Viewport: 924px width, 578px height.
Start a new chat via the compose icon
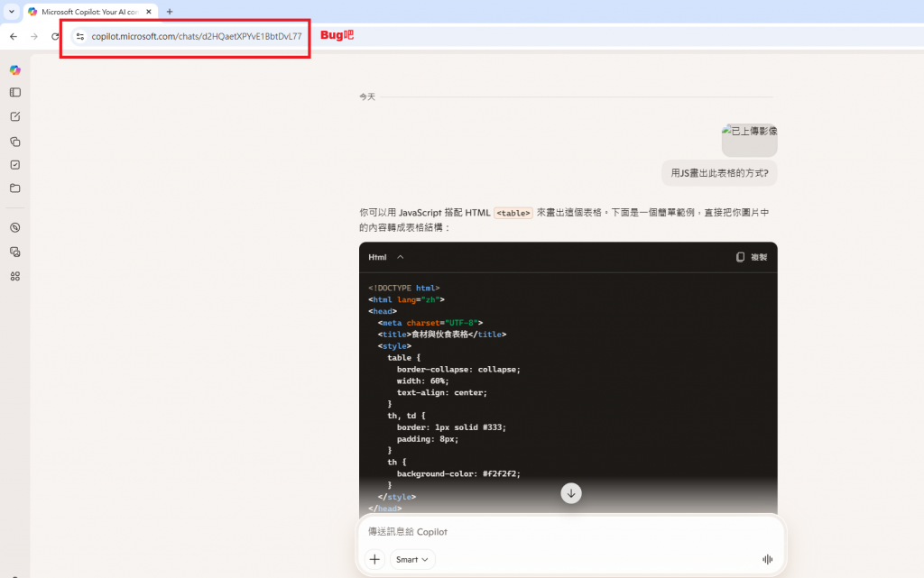(15, 116)
